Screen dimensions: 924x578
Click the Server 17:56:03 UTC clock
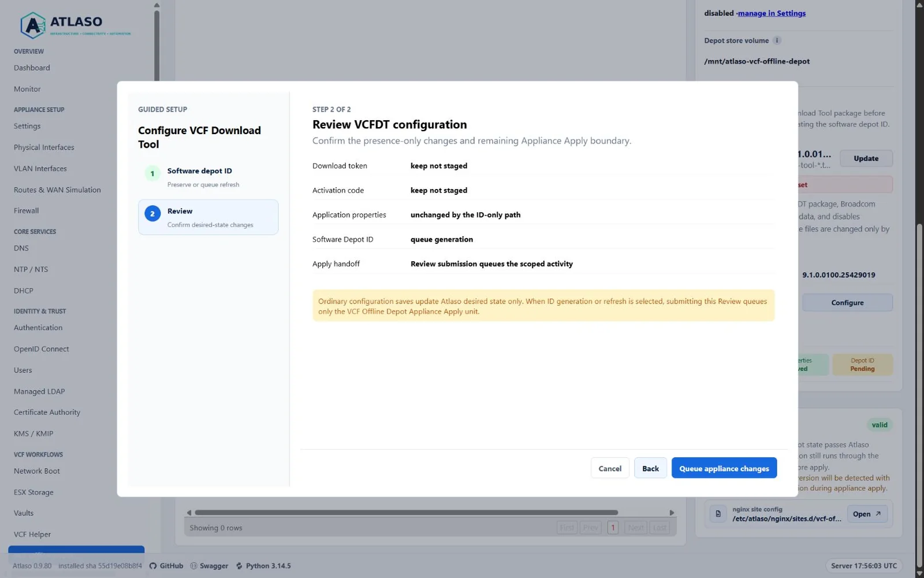click(863, 566)
